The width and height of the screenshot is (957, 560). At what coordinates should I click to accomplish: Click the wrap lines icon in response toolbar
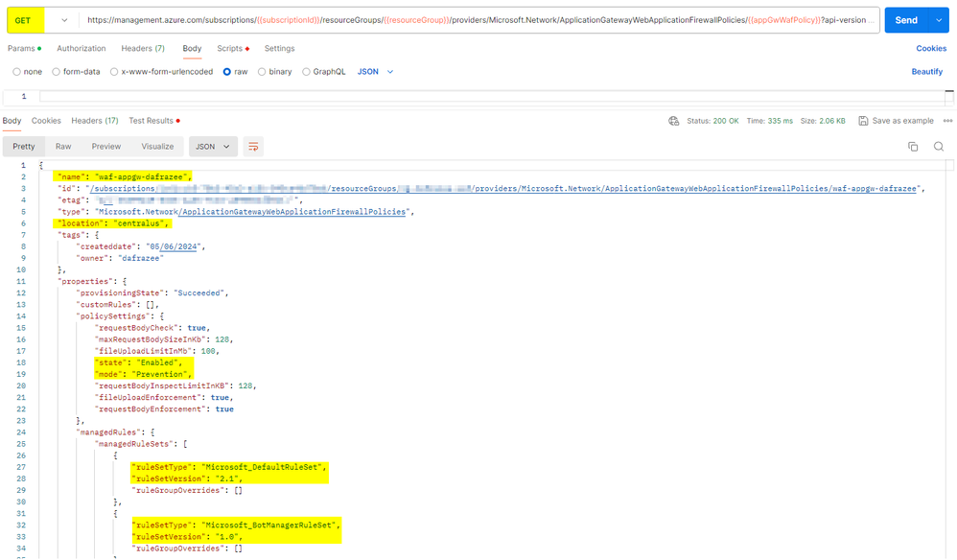click(253, 147)
